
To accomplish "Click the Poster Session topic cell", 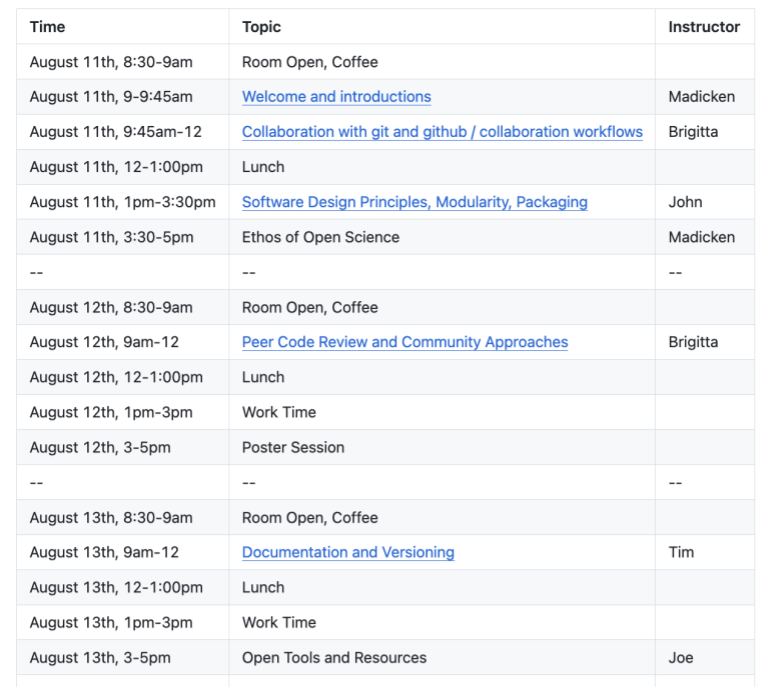I will (x=293, y=448).
